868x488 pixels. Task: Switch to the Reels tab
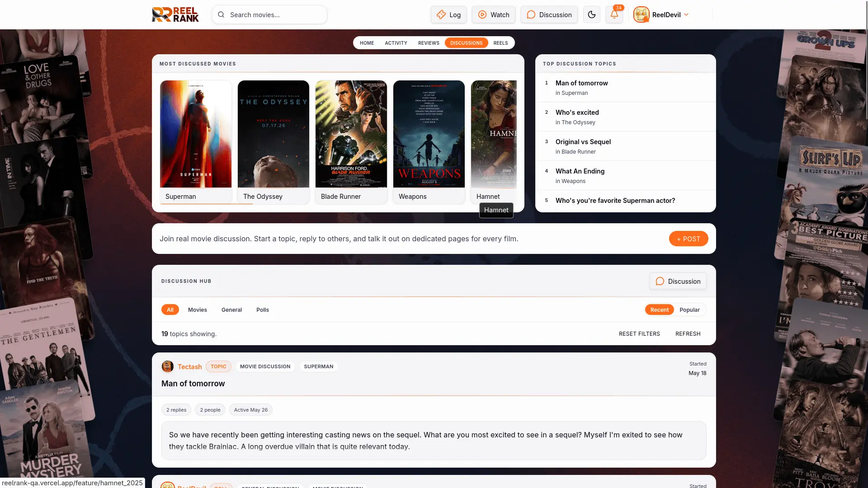[500, 43]
